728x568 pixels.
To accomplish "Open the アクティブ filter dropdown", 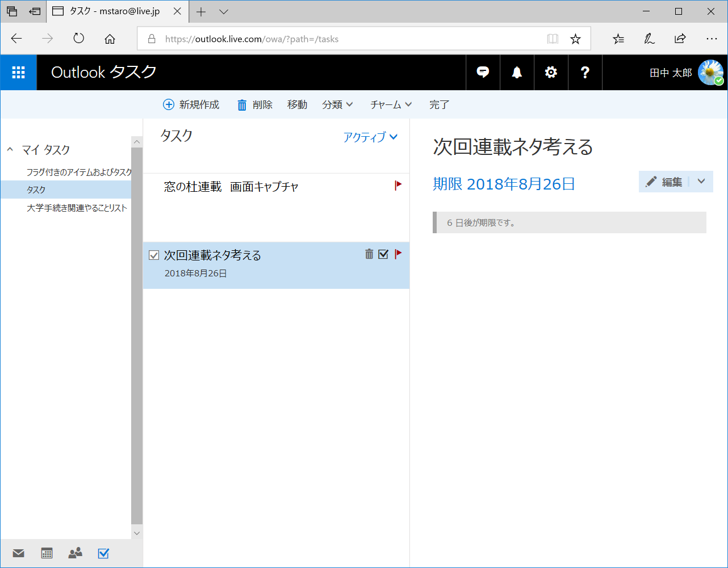I will [370, 137].
